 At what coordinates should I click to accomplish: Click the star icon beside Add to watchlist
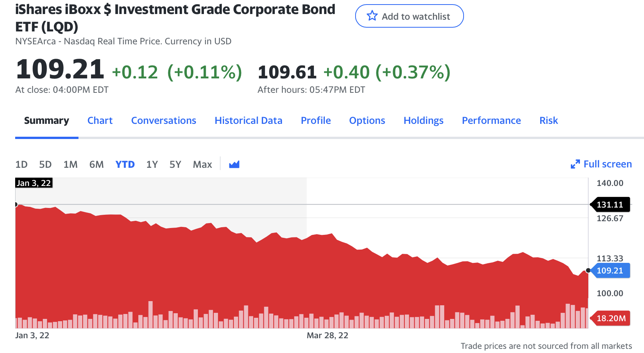coord(372,16)
